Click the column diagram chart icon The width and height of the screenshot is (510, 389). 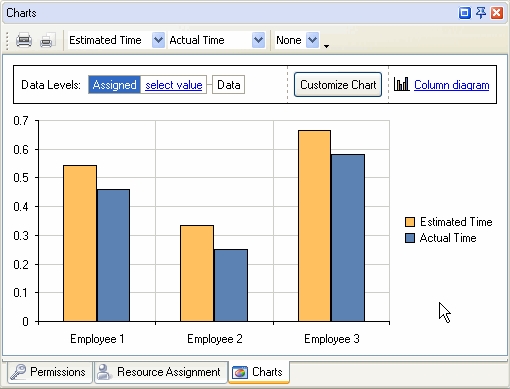[x=401, y=84]
